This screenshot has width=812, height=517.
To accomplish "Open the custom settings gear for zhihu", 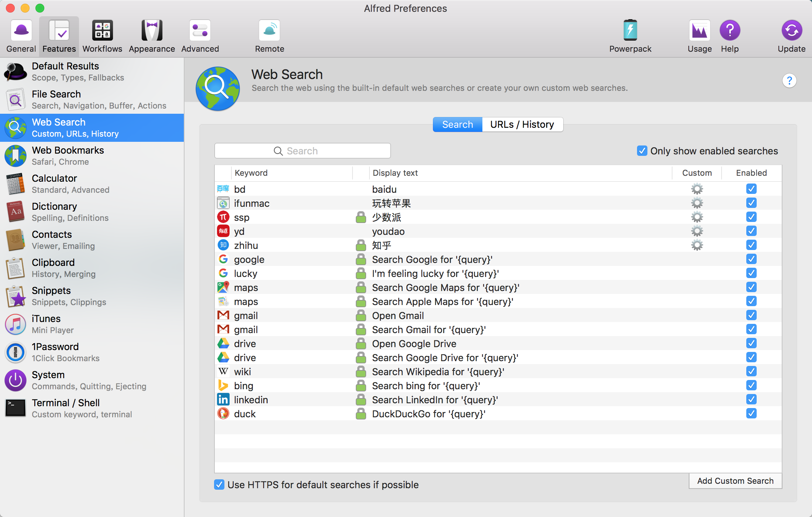I will [x=697, y=245].
